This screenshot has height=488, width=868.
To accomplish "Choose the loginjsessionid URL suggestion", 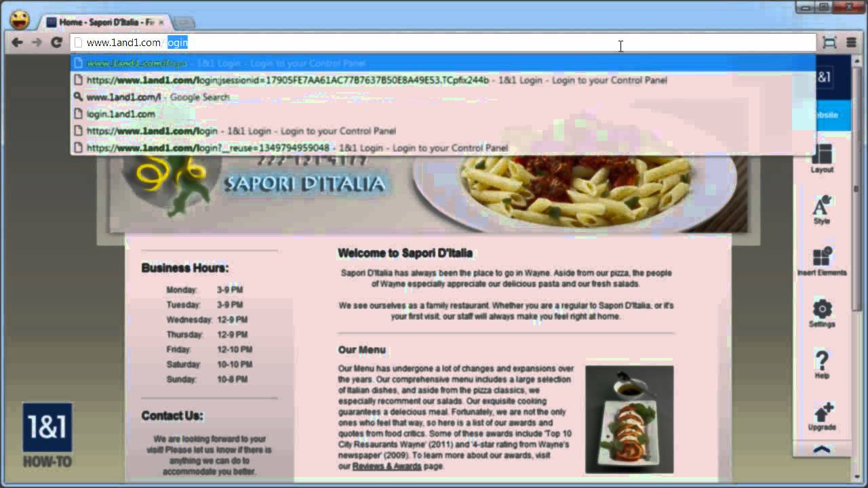I will tap(443, 80).
